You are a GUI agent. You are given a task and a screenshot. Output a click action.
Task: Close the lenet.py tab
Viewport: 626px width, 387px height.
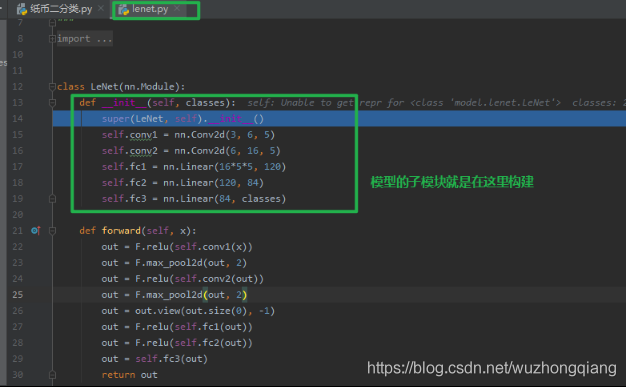click(177, 8)
